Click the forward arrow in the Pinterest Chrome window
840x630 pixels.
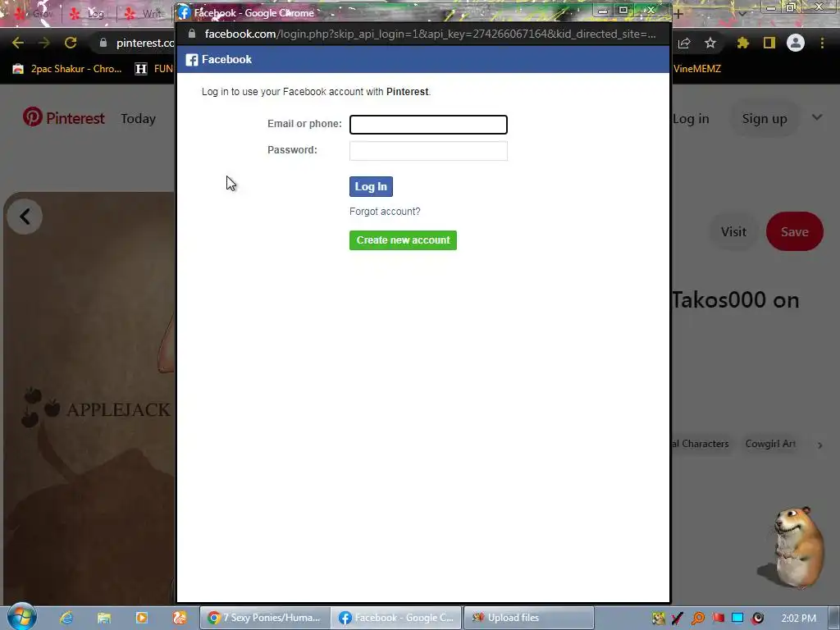(x=44, y=43)
